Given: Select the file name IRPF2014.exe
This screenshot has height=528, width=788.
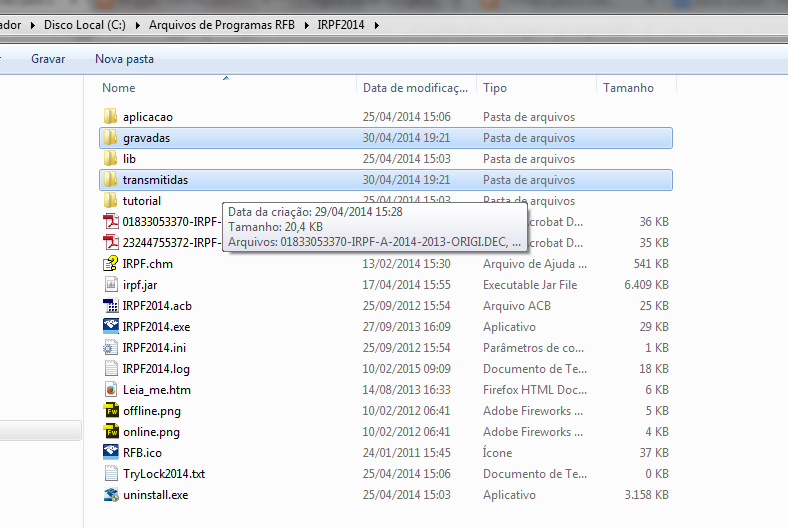Looking at the screenshot, I should (x=156, y=327).
